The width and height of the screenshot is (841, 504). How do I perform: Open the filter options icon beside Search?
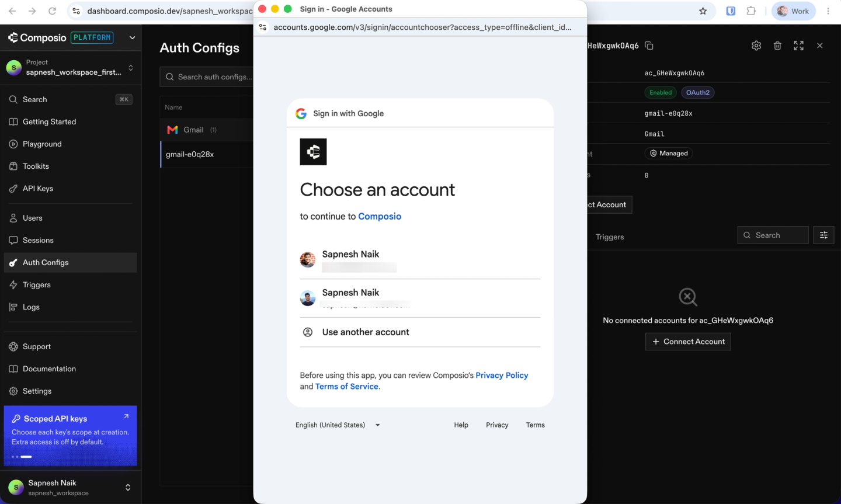pos(823,235)
